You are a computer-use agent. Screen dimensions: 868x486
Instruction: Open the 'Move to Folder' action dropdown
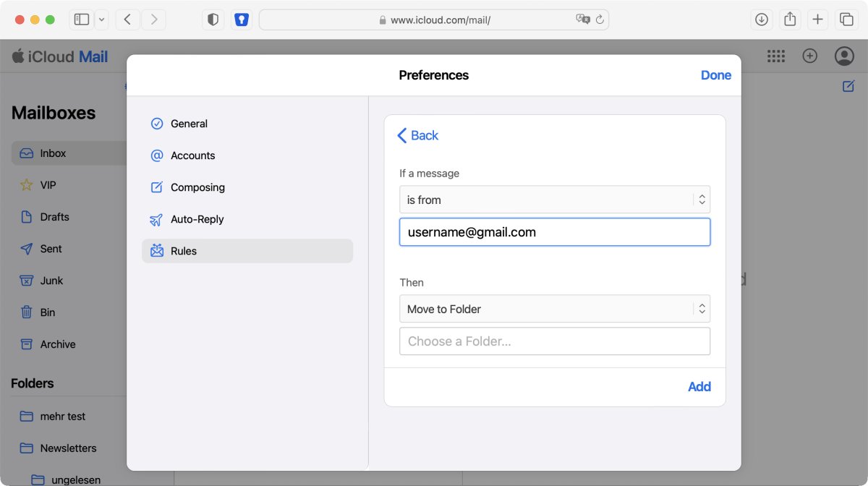(555, 309)
